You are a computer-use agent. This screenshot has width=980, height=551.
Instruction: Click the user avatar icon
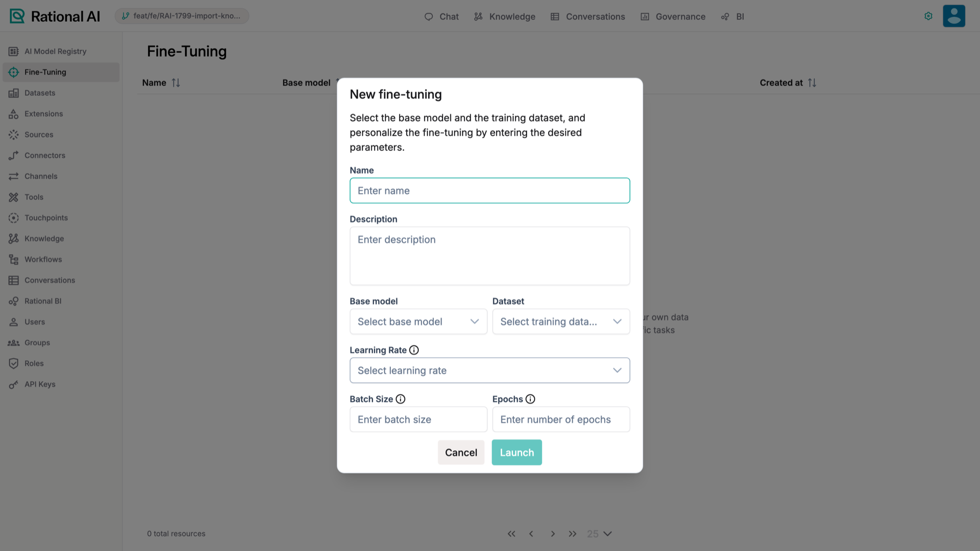954,16
